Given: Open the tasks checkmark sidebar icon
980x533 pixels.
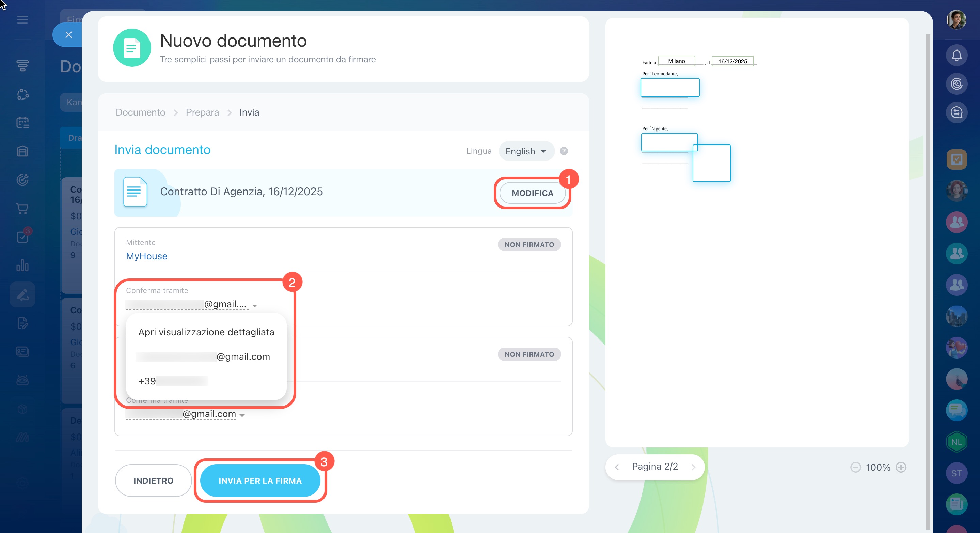Looking at the screenshot, I should pos(22,237).
